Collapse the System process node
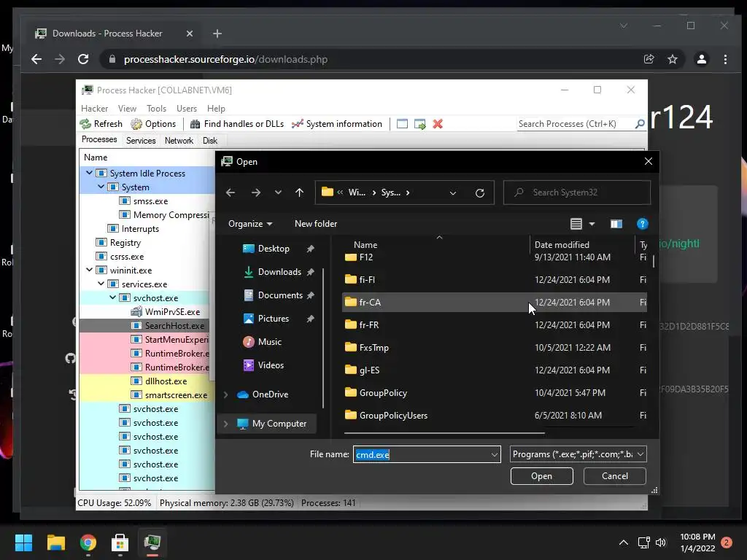Screen dimensions: 747x560 pos(101,187)
